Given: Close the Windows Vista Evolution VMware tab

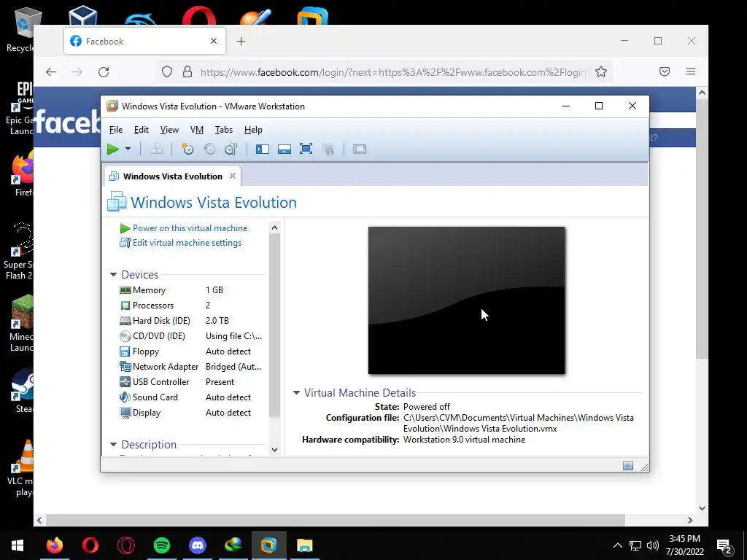Looking at the screenshot, I should (x=233, y=176).
